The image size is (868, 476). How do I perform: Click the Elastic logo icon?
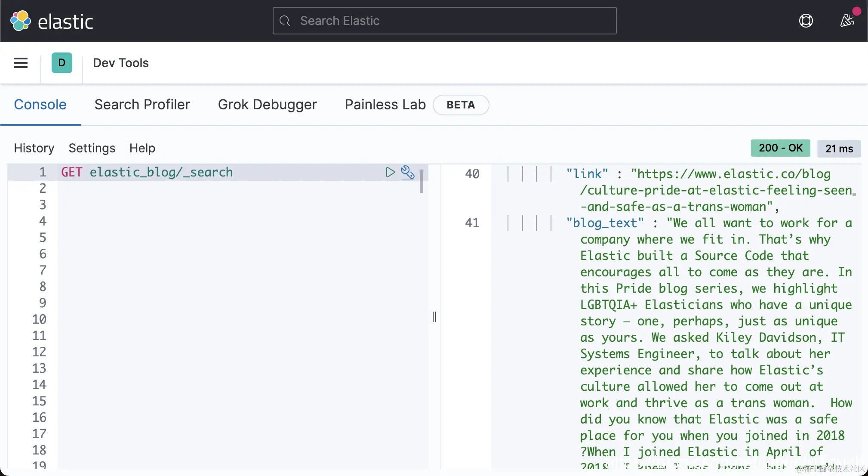[x=20, y=21]
